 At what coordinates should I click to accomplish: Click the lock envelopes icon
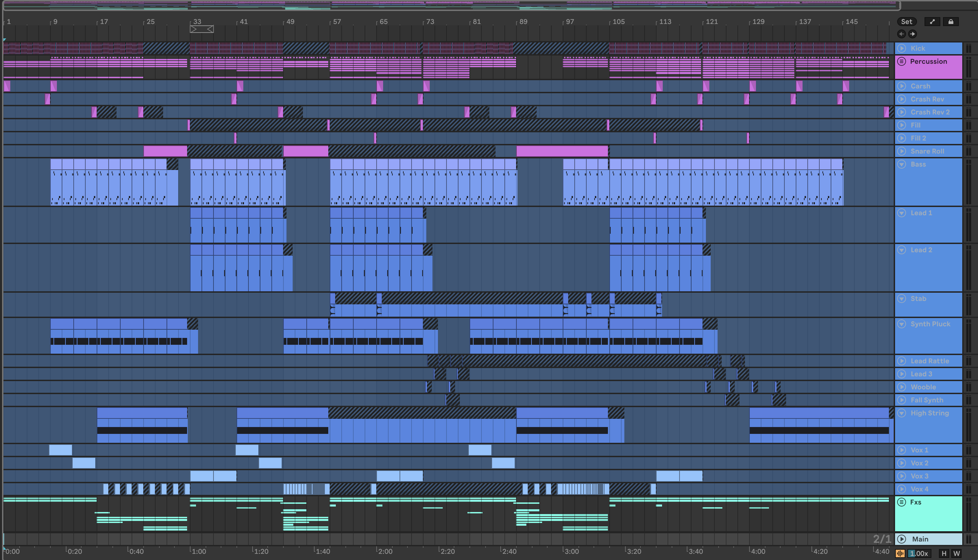pyautogui.click(x=951, y=22)
